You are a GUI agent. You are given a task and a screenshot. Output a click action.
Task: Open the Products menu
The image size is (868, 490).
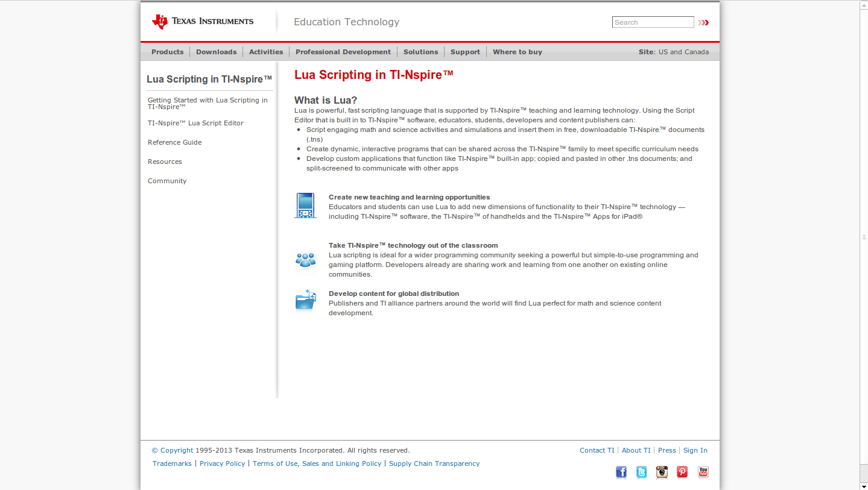tap(167, 52)
